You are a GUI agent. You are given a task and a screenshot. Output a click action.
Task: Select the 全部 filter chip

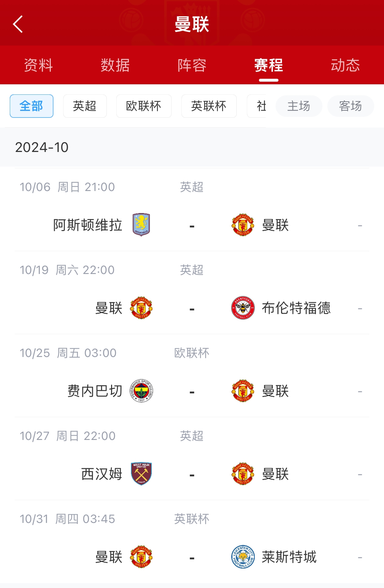(x=32, y=106)
